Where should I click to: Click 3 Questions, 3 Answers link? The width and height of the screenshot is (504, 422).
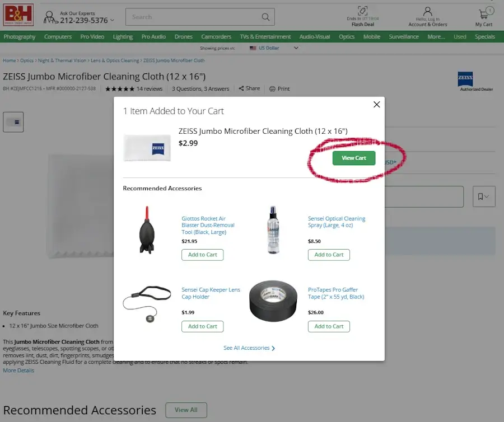[x=200, y=88]
